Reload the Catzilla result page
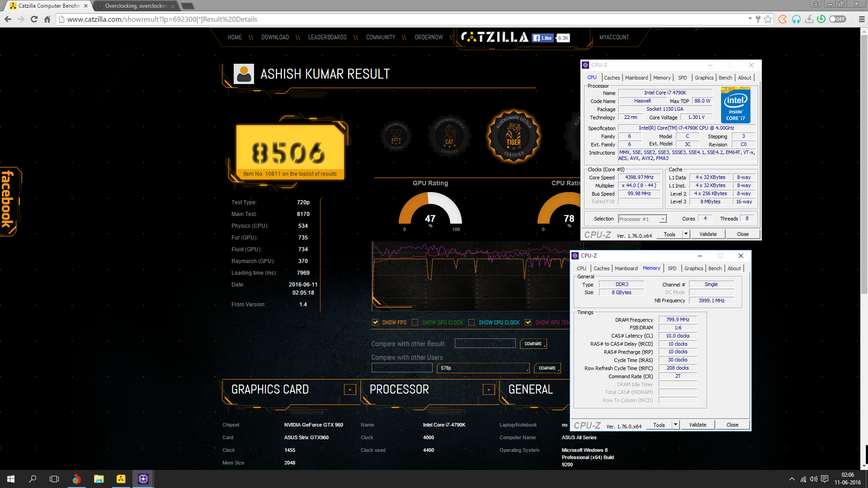Screen dimensions: 868x488 point(34,19)
